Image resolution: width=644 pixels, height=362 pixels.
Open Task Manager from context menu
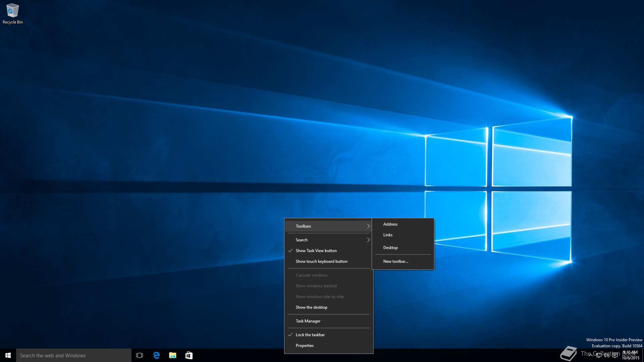tap(329, 321)
